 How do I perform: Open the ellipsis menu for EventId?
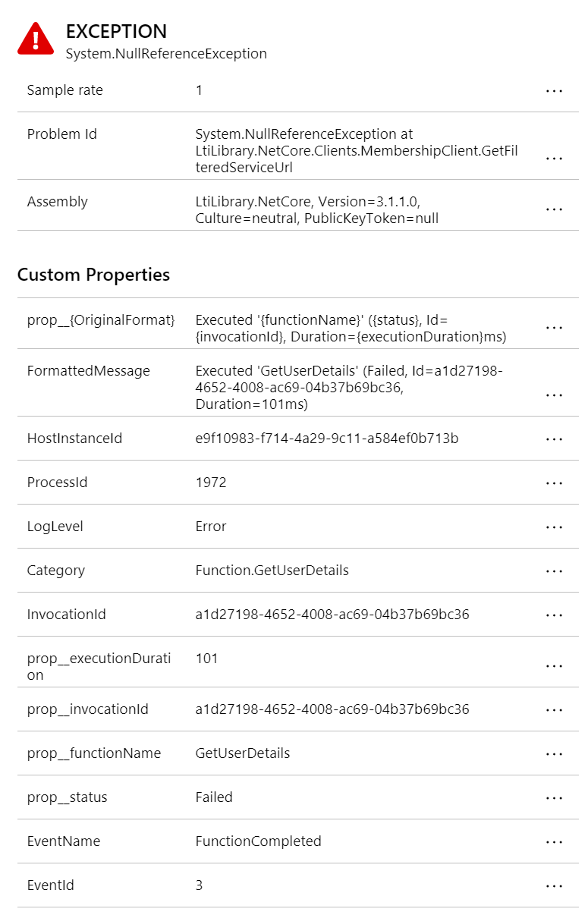click(554, 885)
